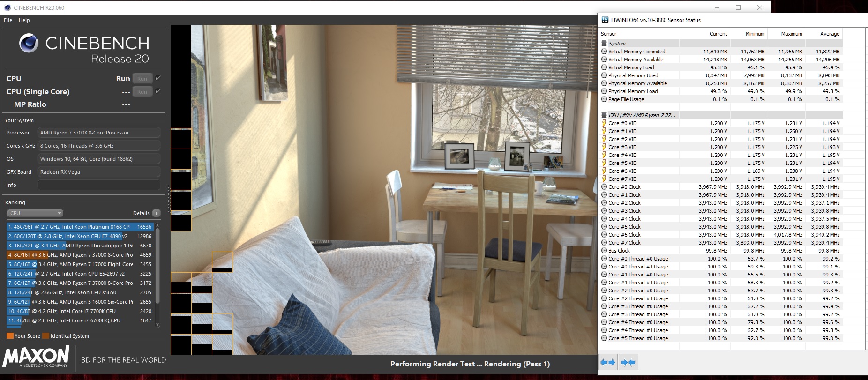Click icon beside Core #0 Clock
This screenshot has height=380, width=868.
click(x=604, y=187)
